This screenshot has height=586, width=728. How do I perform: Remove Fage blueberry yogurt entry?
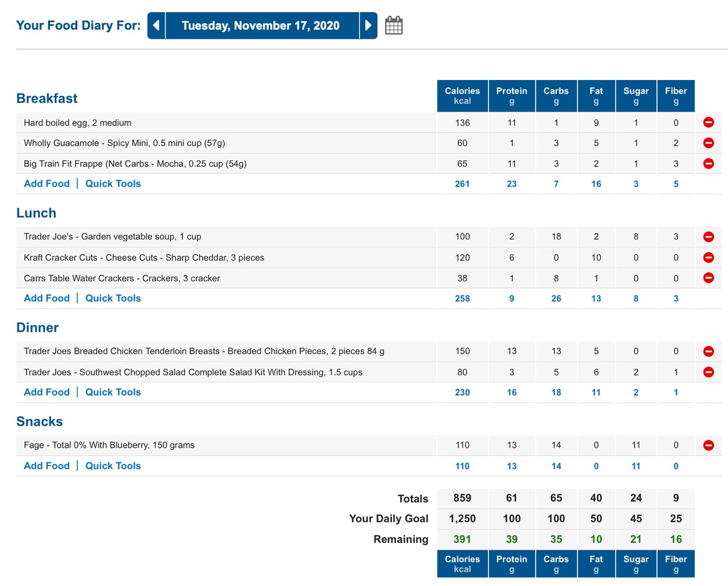pyautogui.click(x=708, y=445)
